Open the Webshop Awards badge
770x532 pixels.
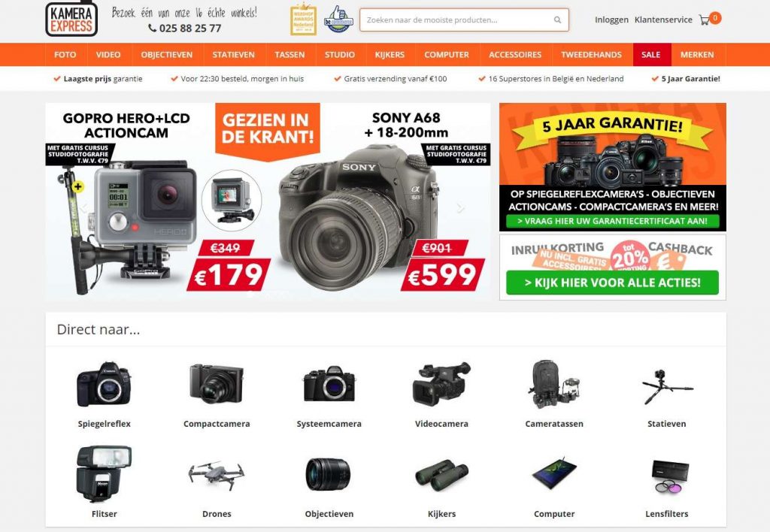303,20
